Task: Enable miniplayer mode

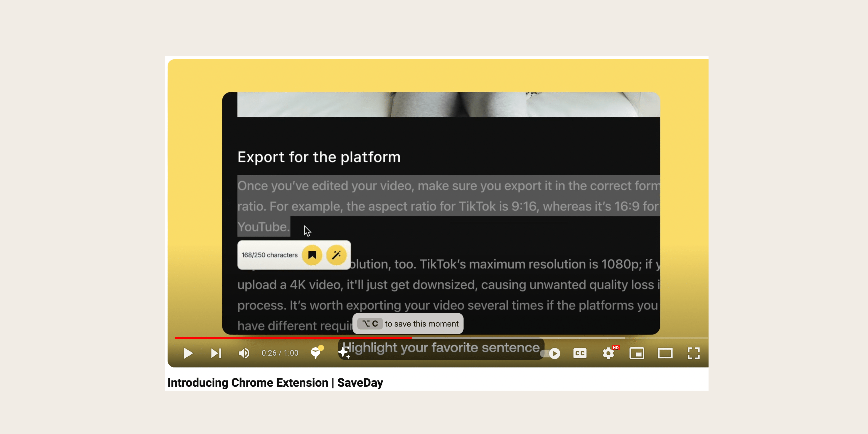Action: click(637, 353)
